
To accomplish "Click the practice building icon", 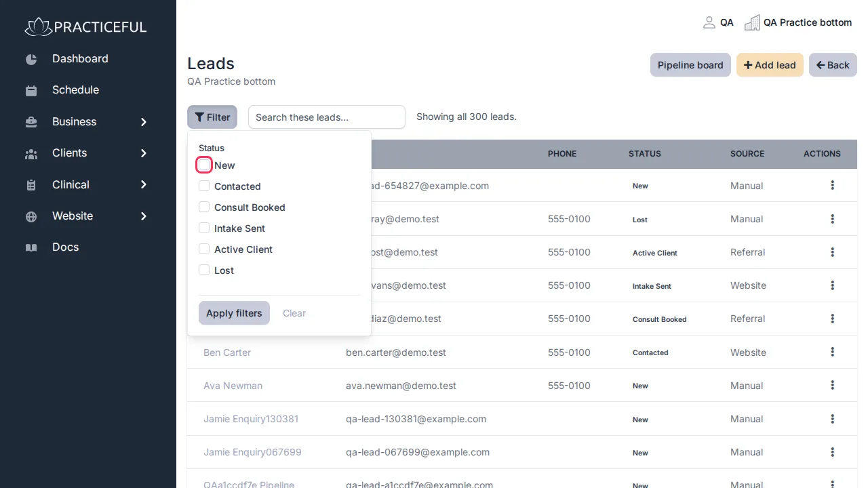I will [x=752, y=22].
